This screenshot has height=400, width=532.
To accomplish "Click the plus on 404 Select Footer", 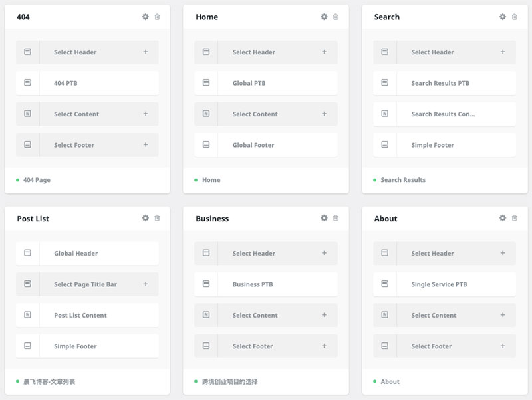I will tap(145, 144).
